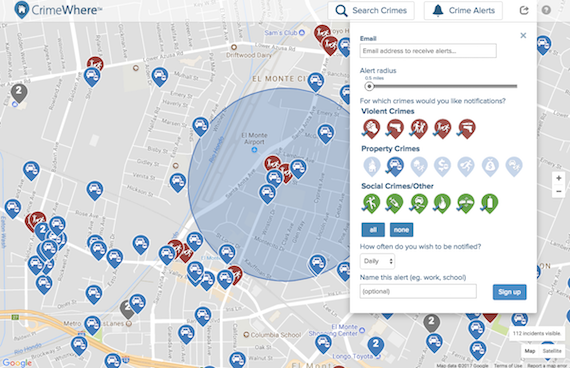Toggle the burning house property crime marker
The width and height of the screenshot is (570, 368).
[372, 166]
